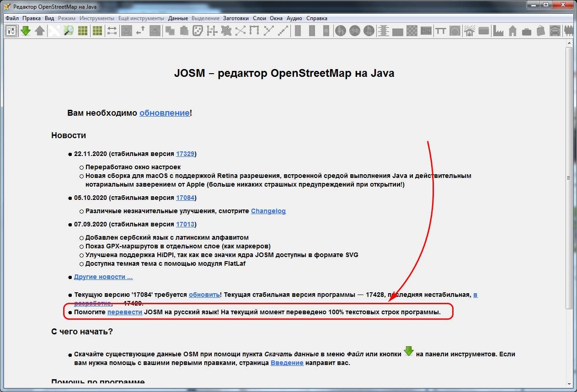This screenshot has height=392, width=577.
Task: Open the Режим menu
Action: (67, 18)
